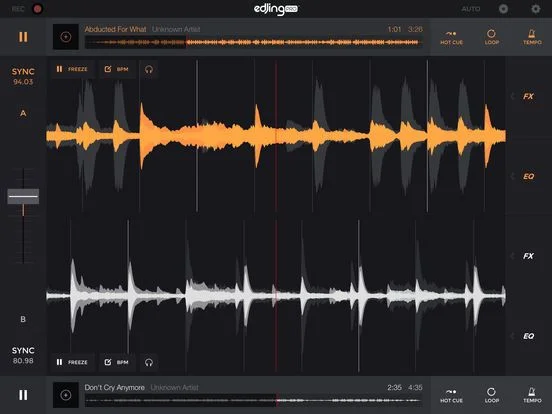Screen dimensions: 552x414
Task: Seek in the Don't Cry Anymore waveform overview
Action: pos(253,400)
